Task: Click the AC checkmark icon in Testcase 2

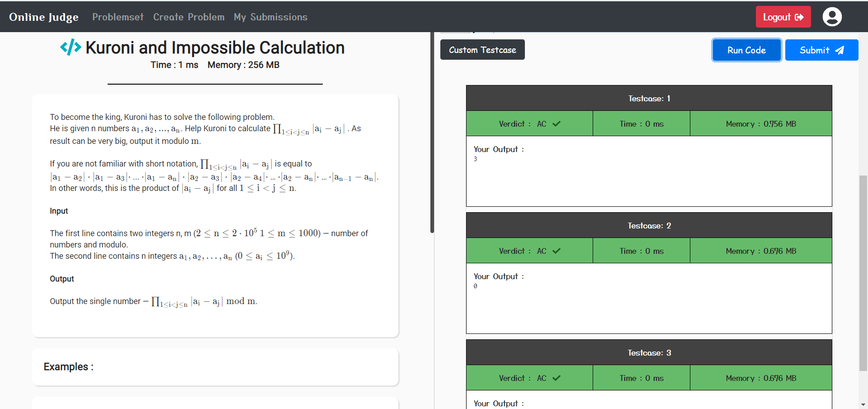Action: (x=557, y=251)
